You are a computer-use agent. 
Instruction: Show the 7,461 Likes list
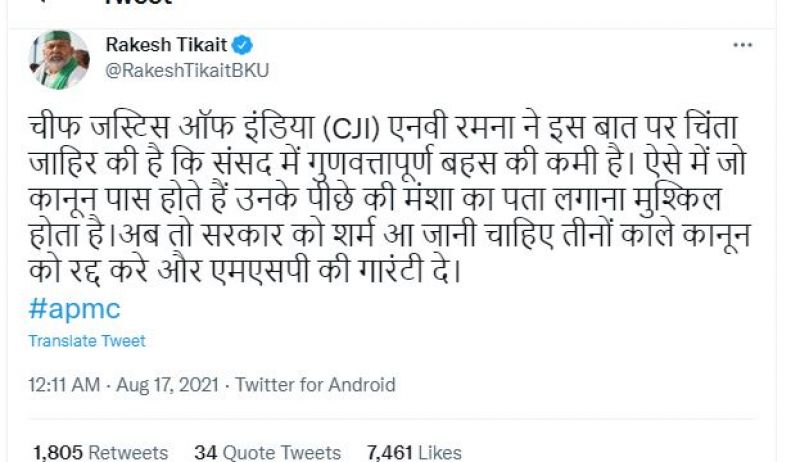pos(414,453)
